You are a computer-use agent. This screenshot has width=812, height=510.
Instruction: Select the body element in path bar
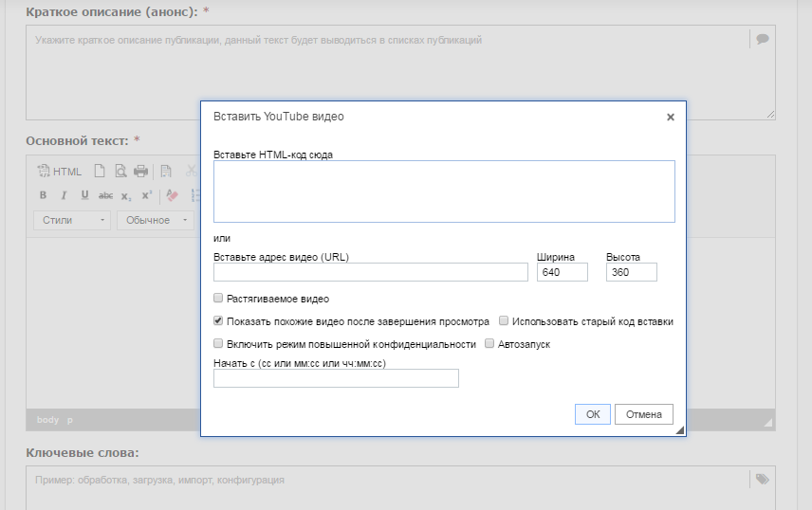[x=47, y=420]
